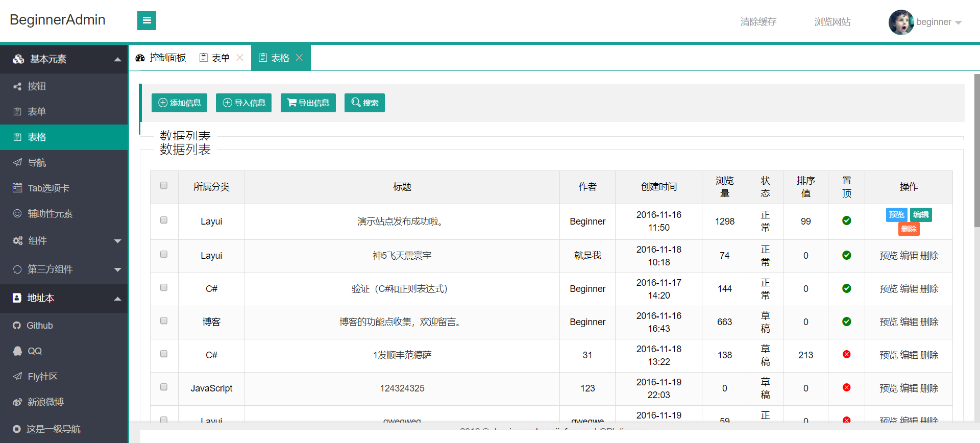This screenshot has width=980, height=443.
Task: Open 浏览网站 link in header
Action: [x=832, y=22]
